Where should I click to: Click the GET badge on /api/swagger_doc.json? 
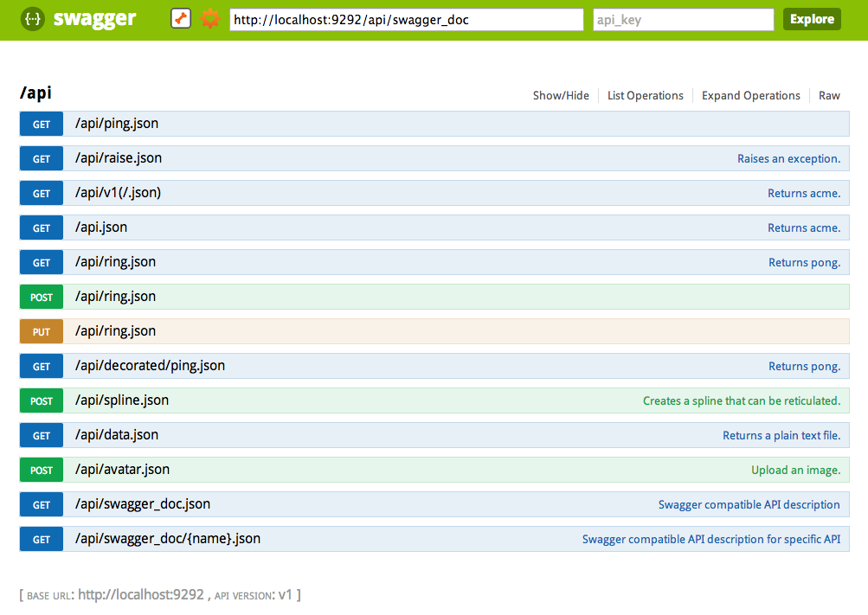pos(40,504)
